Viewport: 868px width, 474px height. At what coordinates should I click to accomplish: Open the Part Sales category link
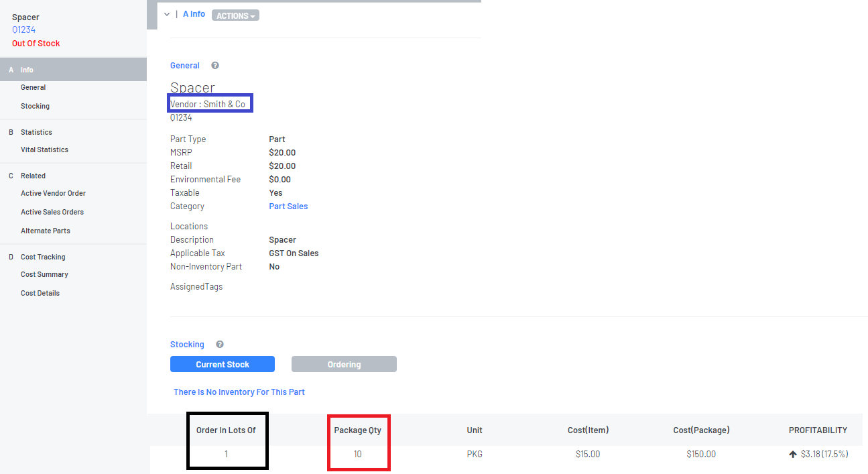[288, 206]
